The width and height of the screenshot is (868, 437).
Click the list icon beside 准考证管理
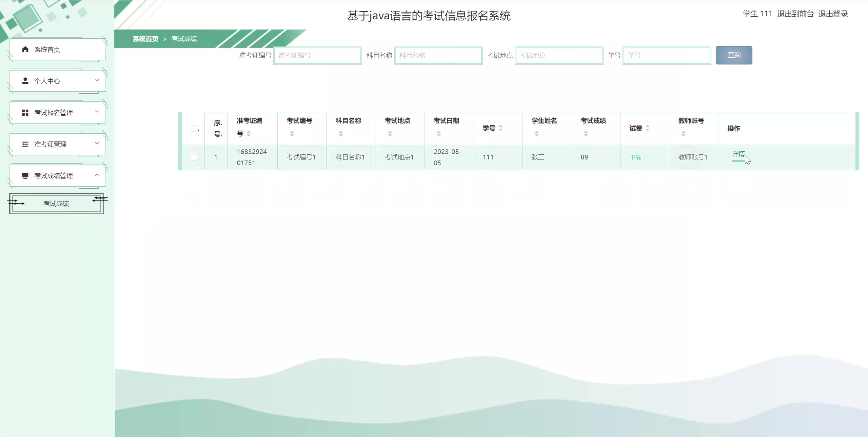point(25,144)
